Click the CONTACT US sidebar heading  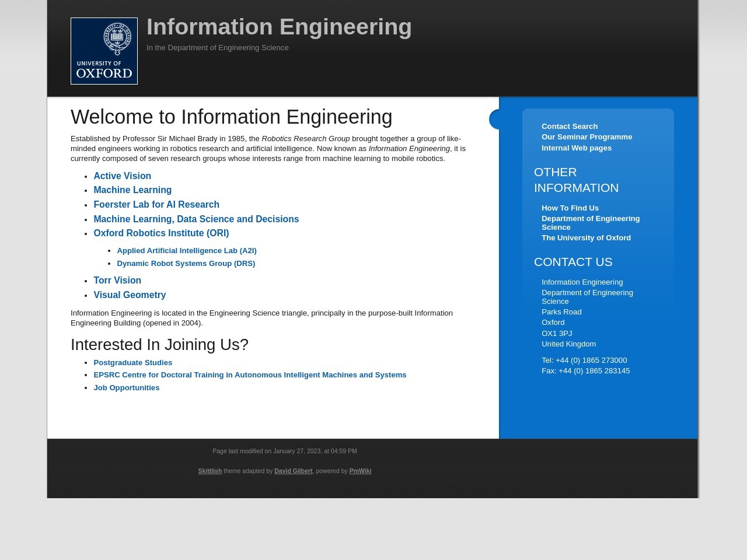pos(573,262)
